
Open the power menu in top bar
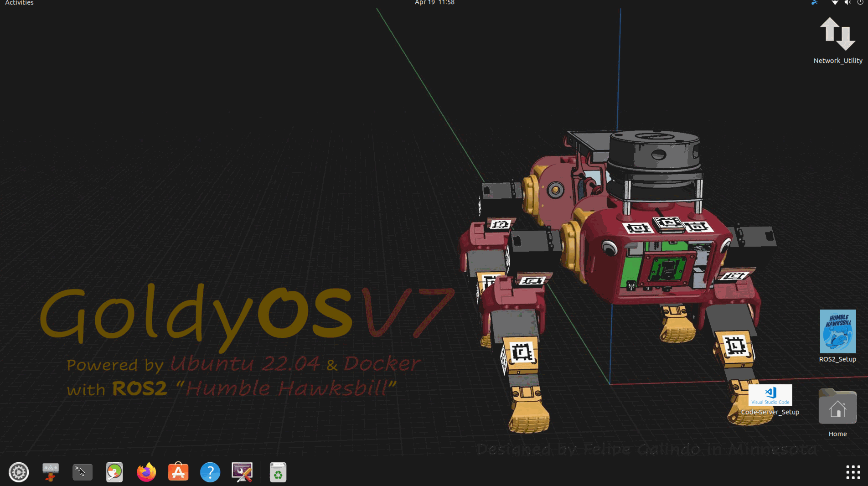(860, 3)
